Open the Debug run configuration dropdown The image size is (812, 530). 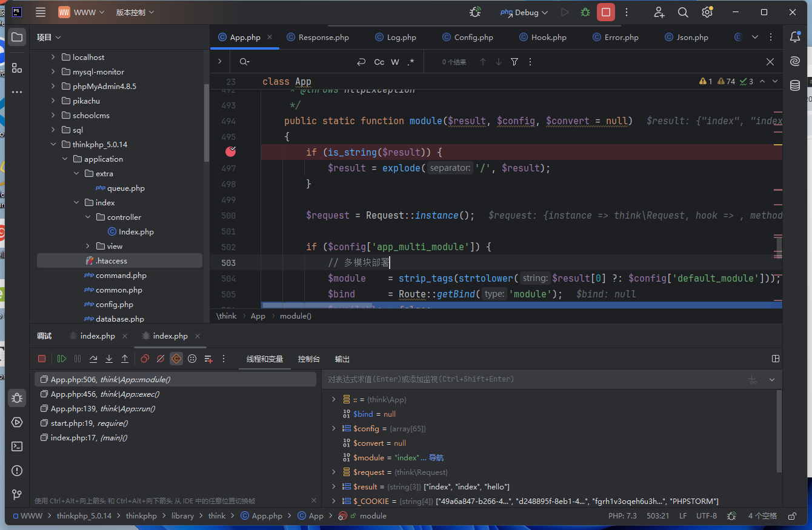coord(525,12)
